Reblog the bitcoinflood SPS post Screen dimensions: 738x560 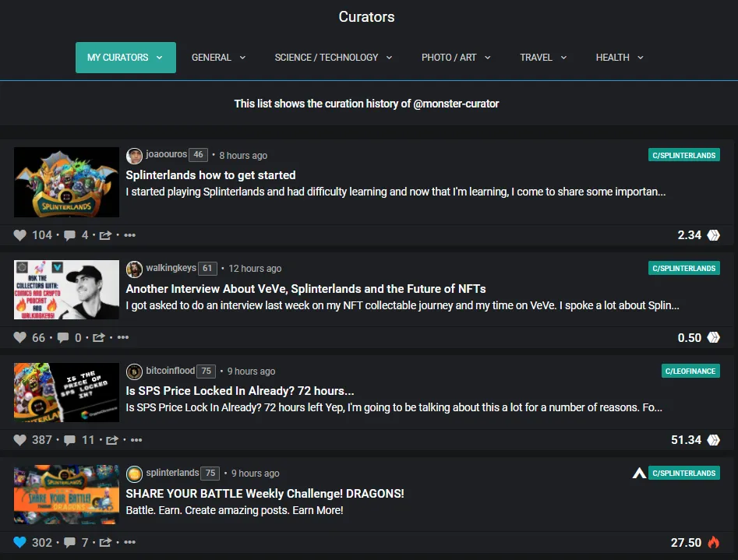point(112,440)
